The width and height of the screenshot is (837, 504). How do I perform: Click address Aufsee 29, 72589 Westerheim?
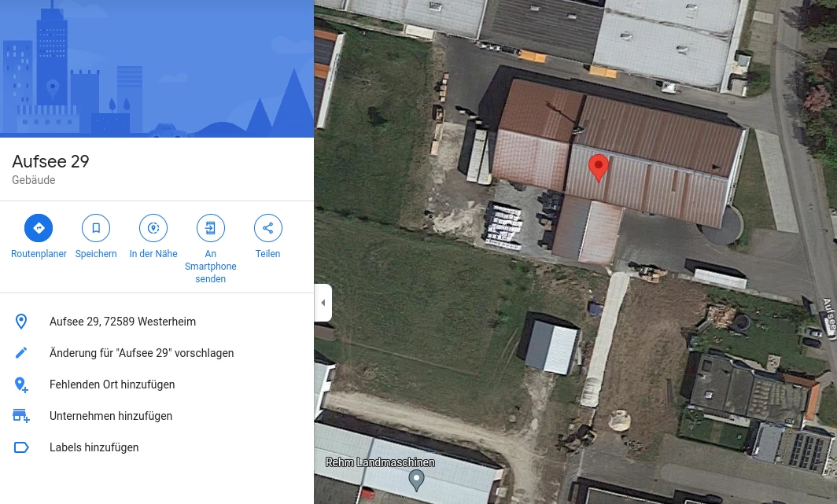tap(123, 322)
